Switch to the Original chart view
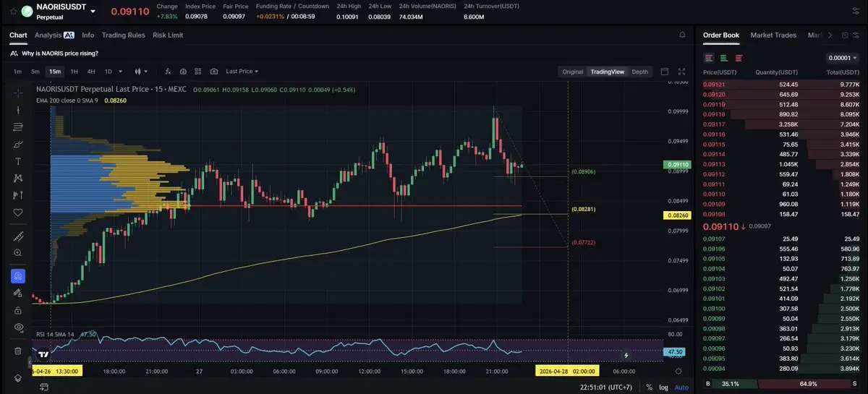Viewport: 868px width, 394px height. [x=573, y=72]
